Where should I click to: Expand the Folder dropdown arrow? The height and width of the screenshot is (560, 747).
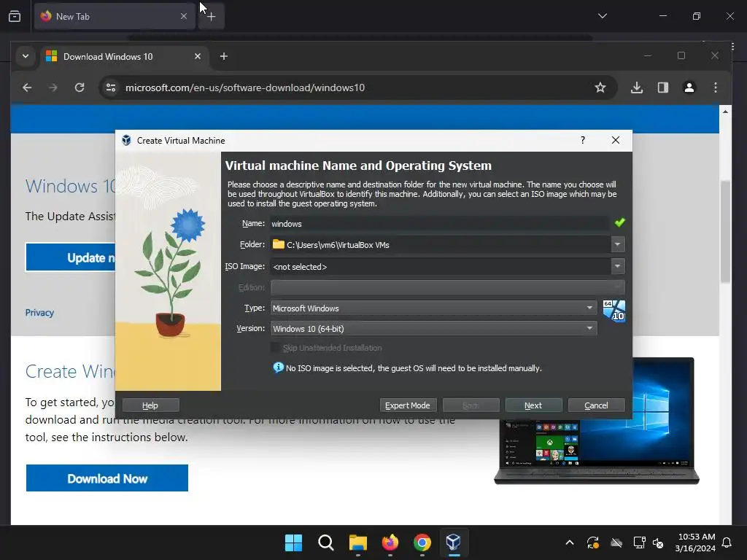coord(617,244)
